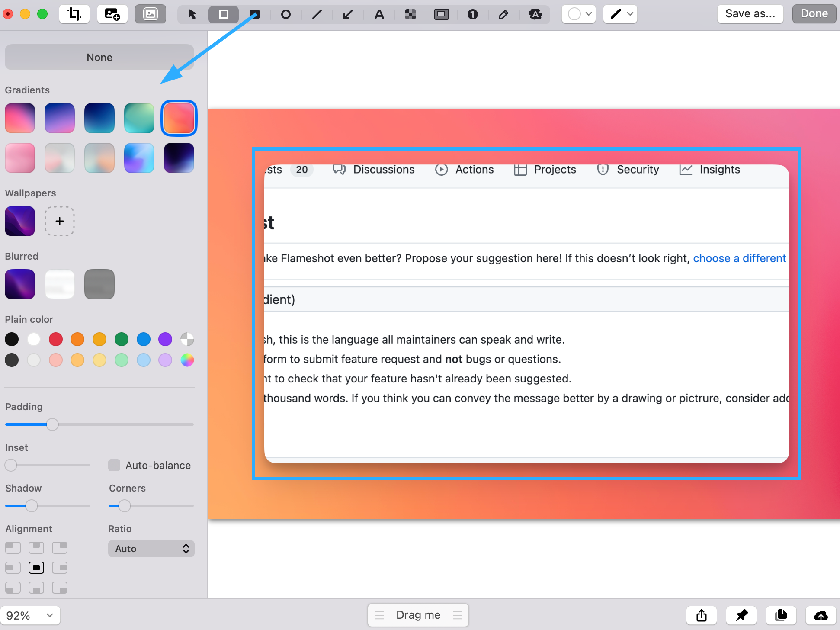Select the Rectangle annotation tool

223,14
